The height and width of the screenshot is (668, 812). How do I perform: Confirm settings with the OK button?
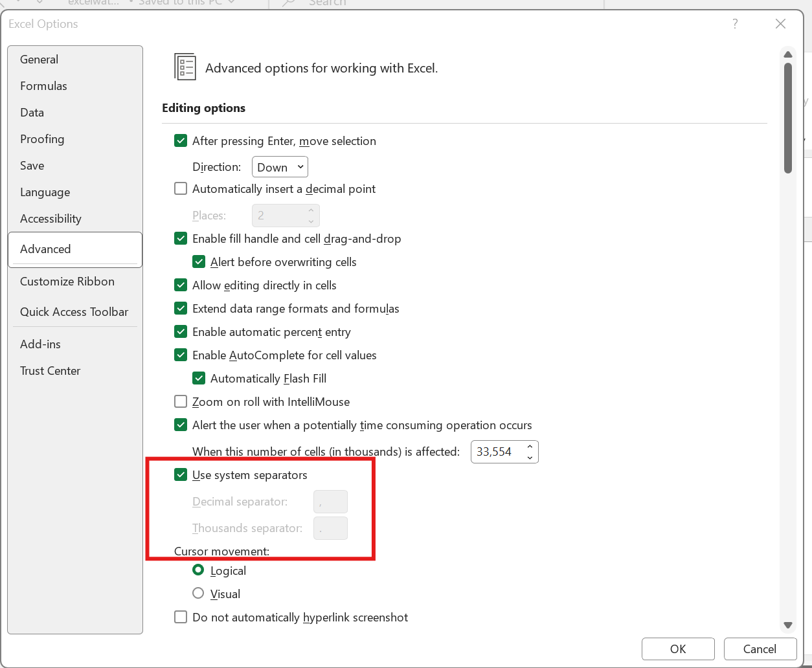pyautogui.click(x=678, y=649)
